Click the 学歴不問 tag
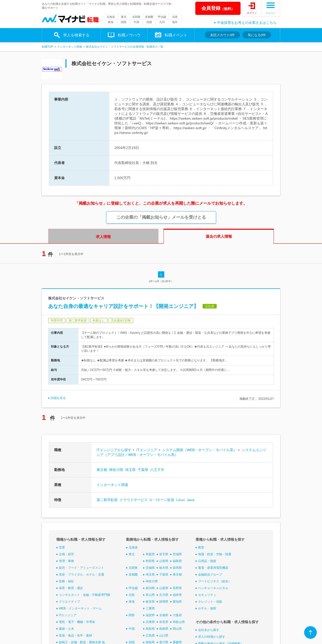Image resolution: width=322 pixels, height=644 pixels. tap(57, 320)
